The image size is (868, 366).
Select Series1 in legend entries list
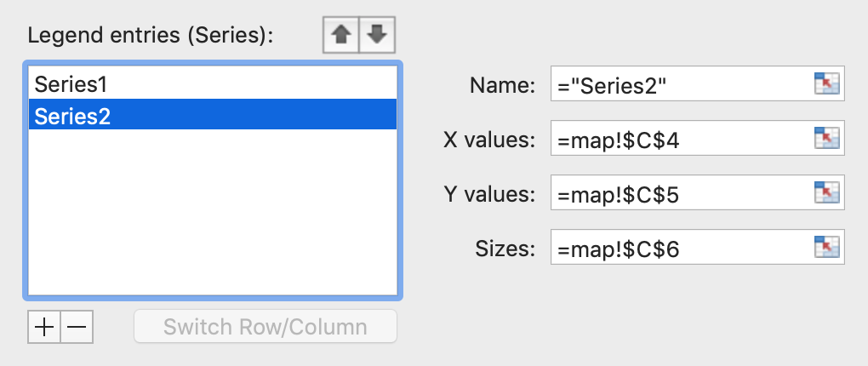pos(213,84)
